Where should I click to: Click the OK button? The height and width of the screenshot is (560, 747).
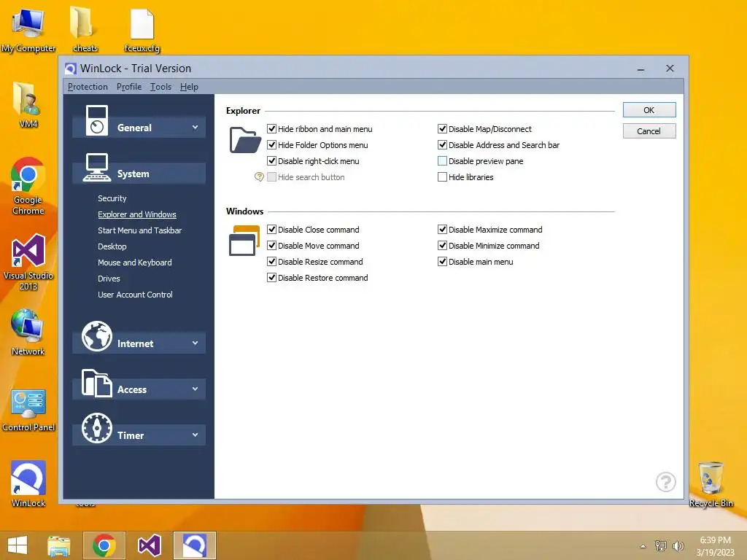649,110
